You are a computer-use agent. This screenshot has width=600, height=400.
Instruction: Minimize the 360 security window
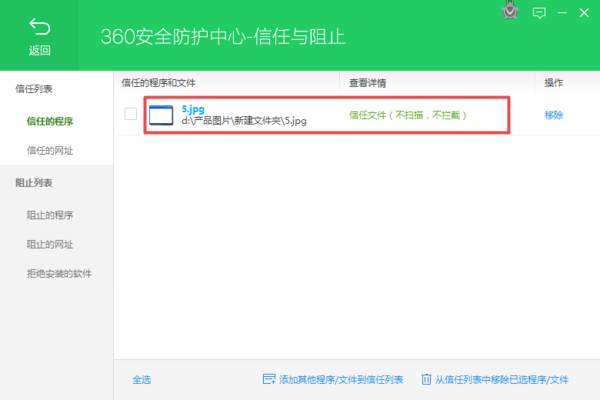coord(562,13)
